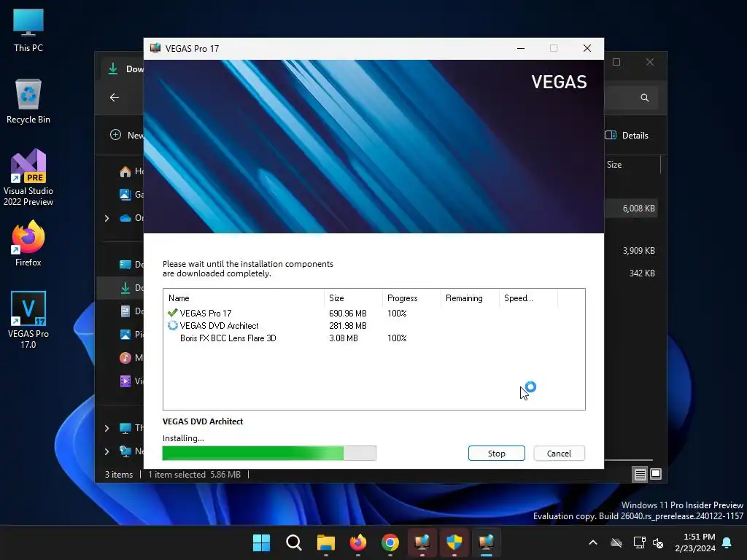Click the green checkmark next to VEGAS Pro 17
Screen dimensions: 747x560
coord(172,313)
